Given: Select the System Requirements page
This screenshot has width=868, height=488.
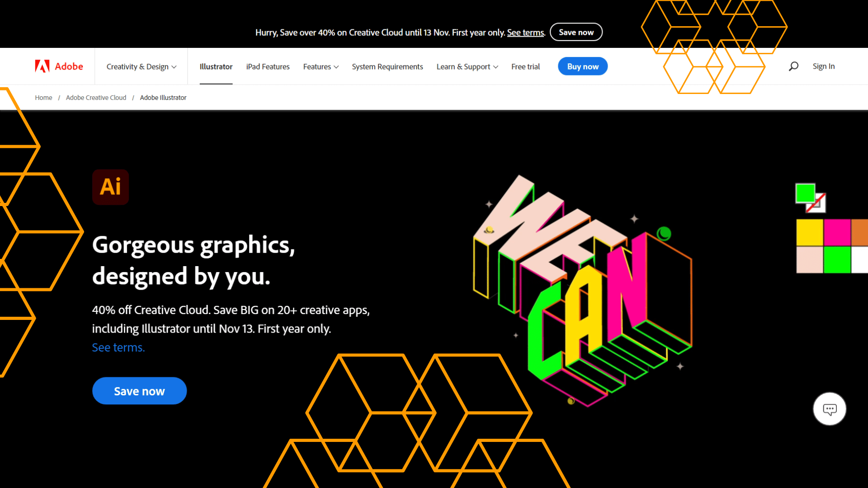Looking at the screenshot, I should click(387, 66).
